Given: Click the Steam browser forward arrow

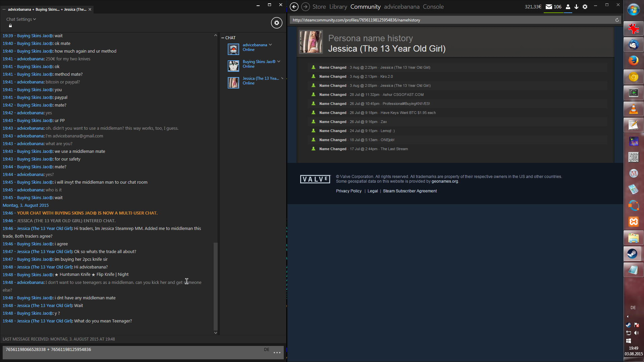Looking at the screenshot, I should click(305, 7).
